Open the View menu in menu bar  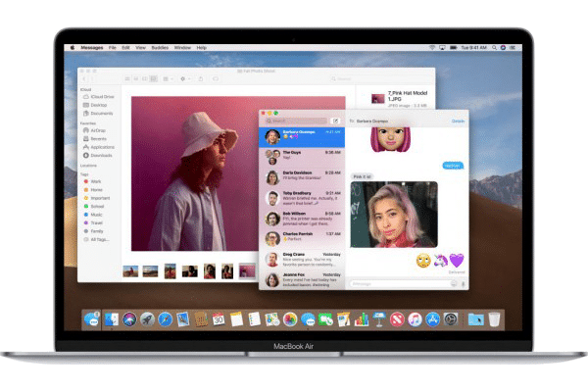pyautogui.click(x=142, y=47)
